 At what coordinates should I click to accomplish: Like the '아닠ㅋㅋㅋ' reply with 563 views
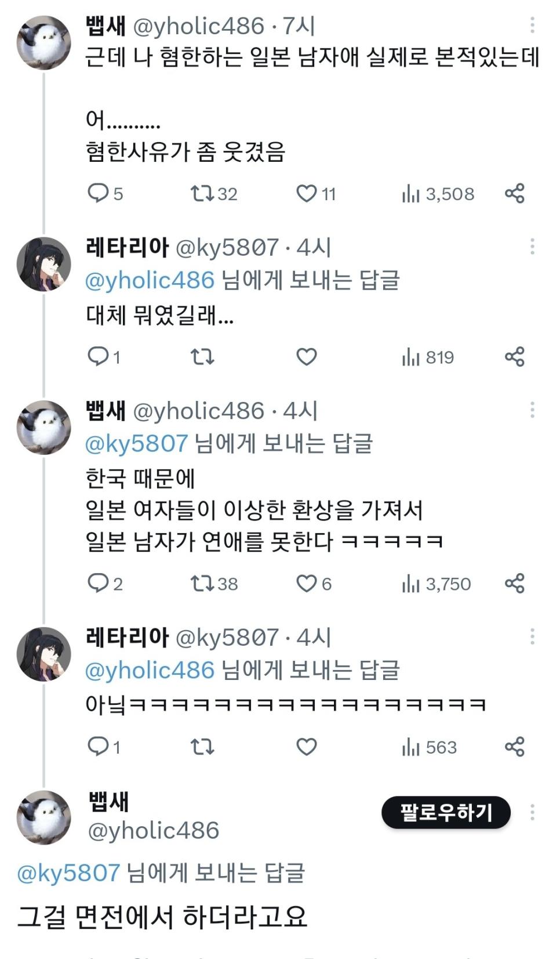pyautogui.click(x=307, y=747)
